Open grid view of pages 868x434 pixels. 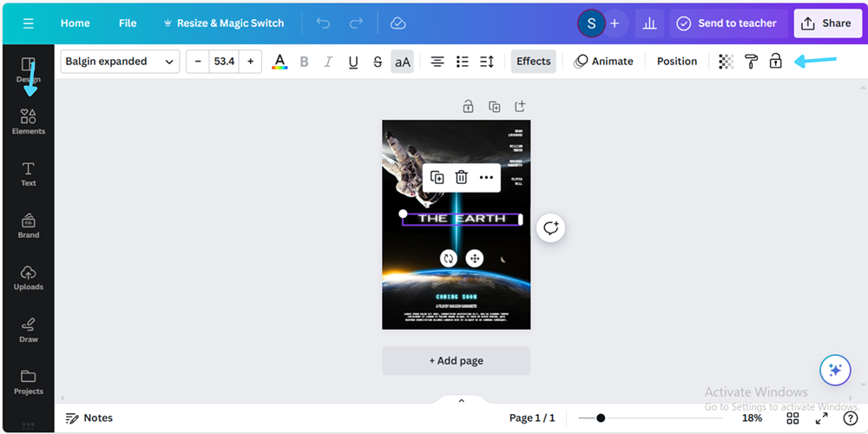792,418
